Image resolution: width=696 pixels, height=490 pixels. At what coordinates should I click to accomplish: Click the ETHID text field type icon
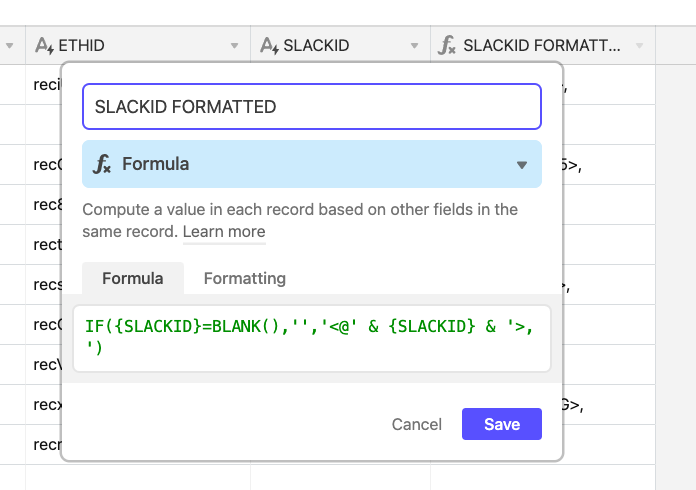[x=44, y=46]
